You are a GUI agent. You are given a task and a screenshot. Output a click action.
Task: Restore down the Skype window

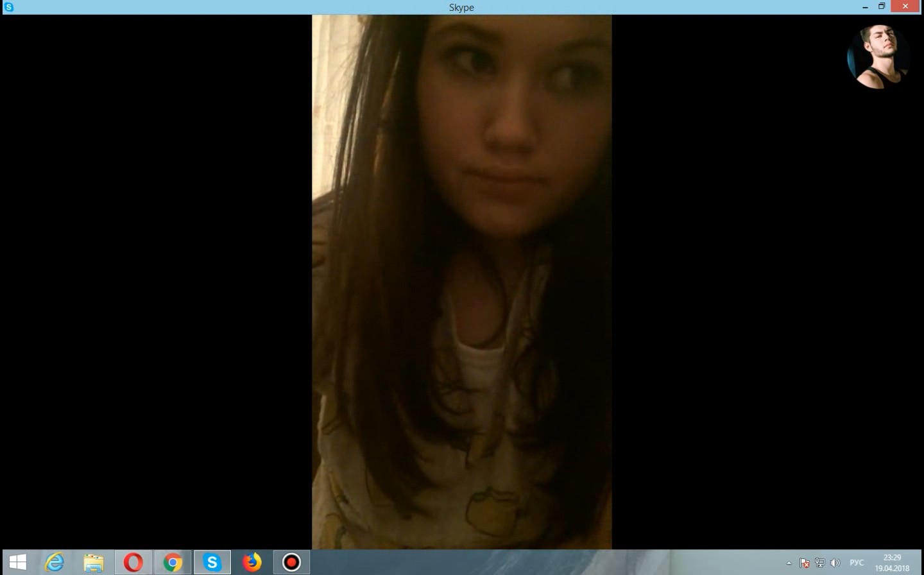click(882, 7)
